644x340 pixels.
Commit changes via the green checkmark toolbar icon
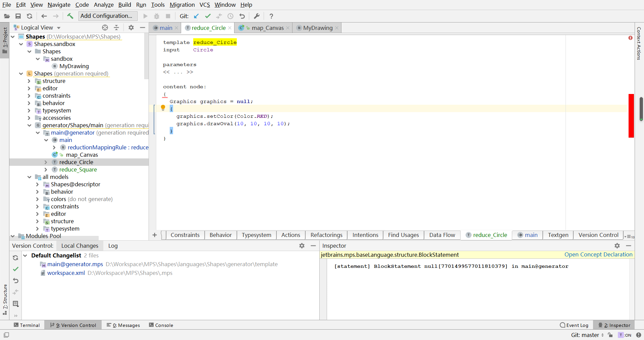click(208, 16)
